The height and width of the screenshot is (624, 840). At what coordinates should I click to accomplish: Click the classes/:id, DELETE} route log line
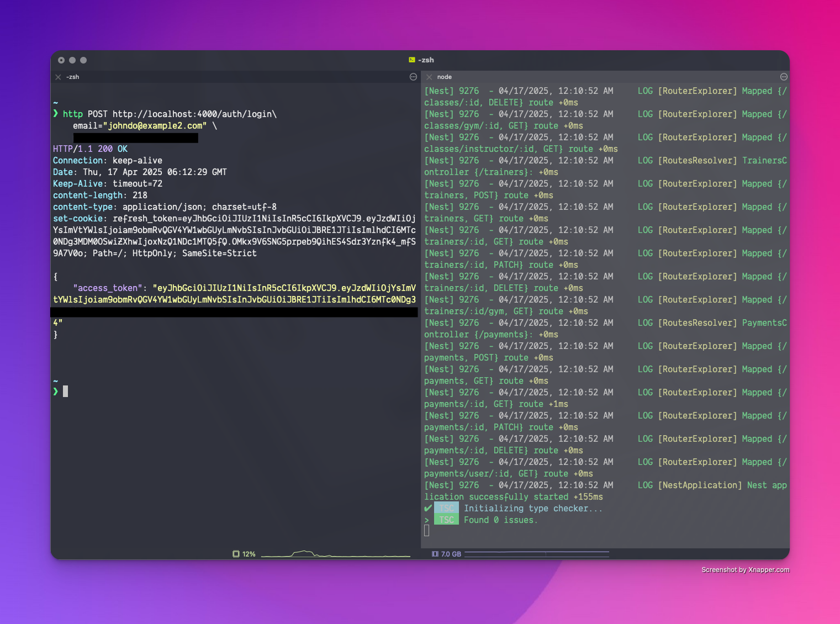coord(501,102)
